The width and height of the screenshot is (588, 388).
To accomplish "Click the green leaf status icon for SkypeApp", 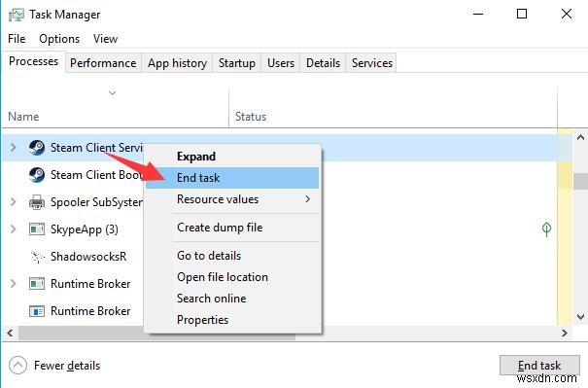I will click(546, 229).
